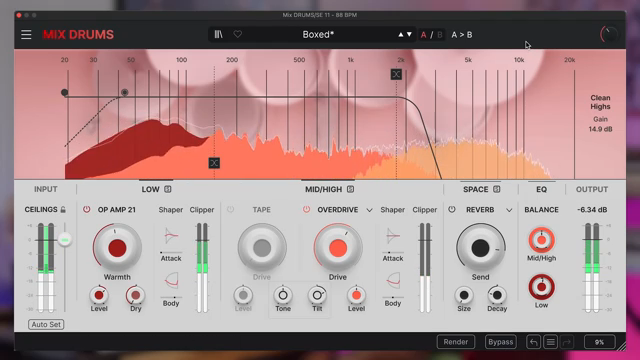Switch to A state
The width and height of the screenshot is (640, 360).
click(423, 35)
